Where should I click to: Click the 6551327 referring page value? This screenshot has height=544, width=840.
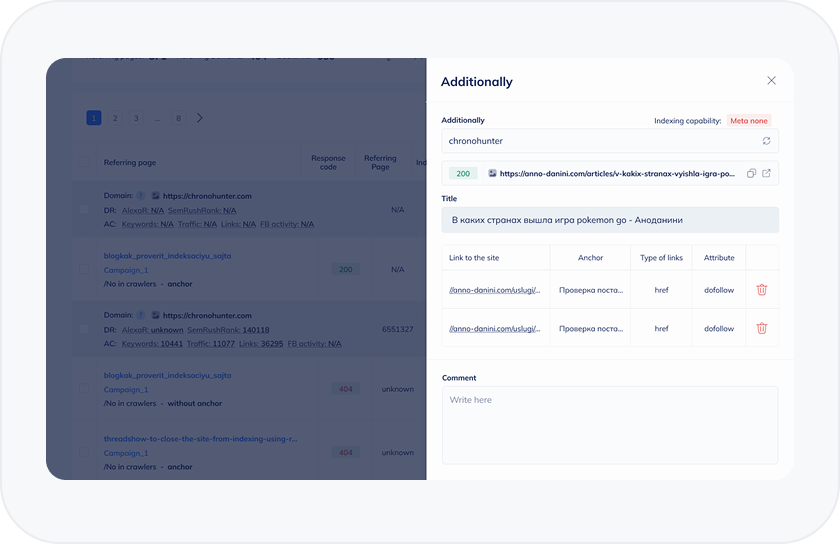(x=398, y=329)
